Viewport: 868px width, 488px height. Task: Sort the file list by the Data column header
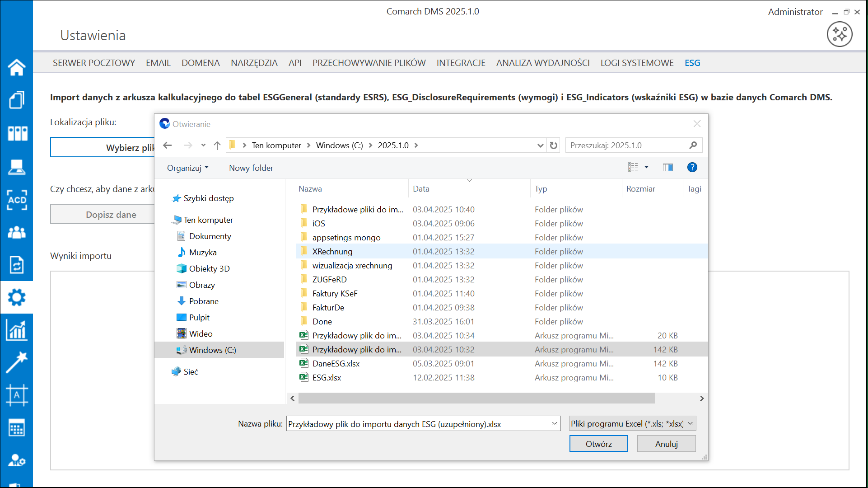click(469, 188)
